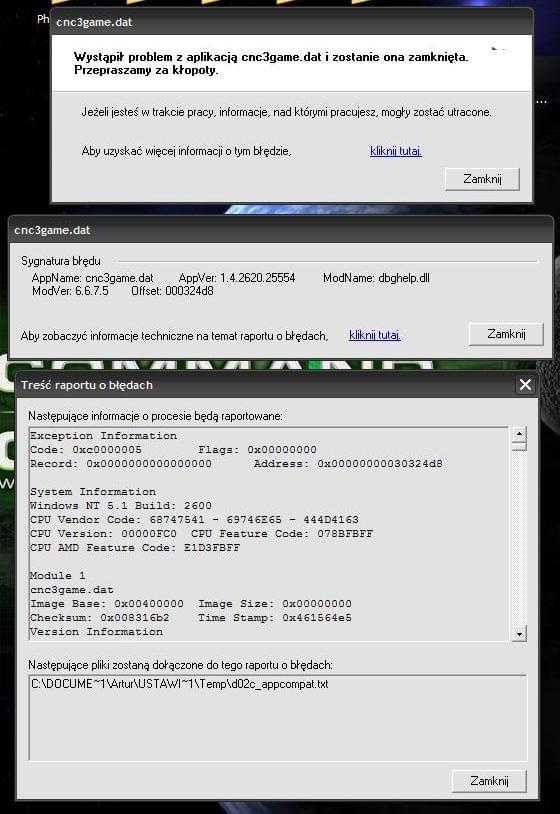Click the scrollbar down arrow in report details
Viewport: 560px width, 814px height.
pyautogui.click(x=519, y=633)
